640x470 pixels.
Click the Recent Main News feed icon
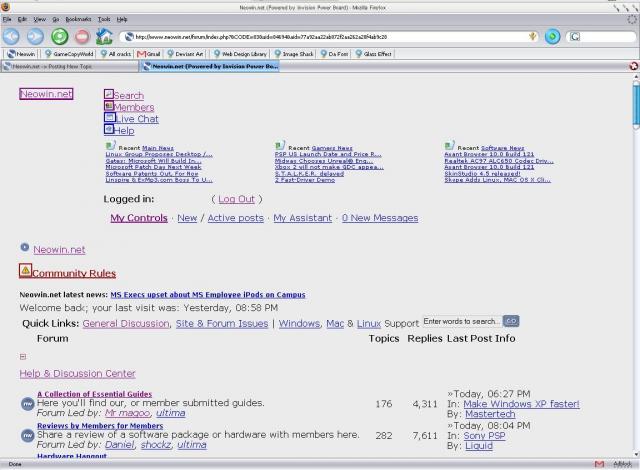(x=111, y=145)
